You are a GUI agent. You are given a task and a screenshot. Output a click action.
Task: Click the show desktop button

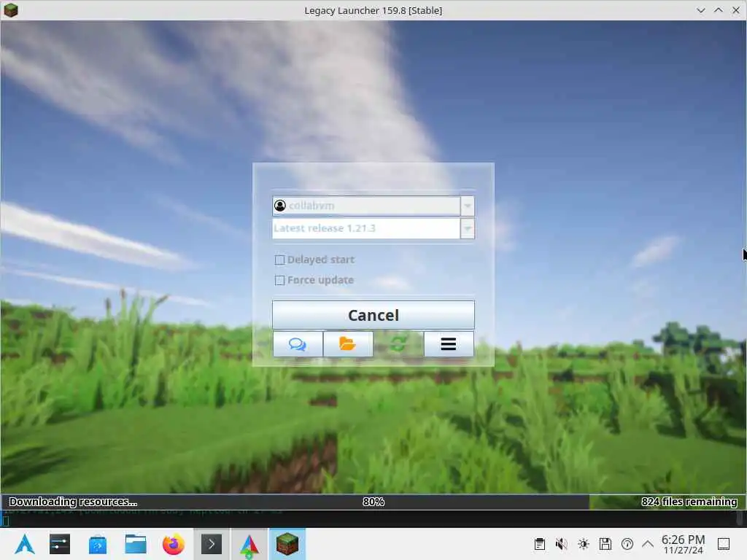[724, 544]
